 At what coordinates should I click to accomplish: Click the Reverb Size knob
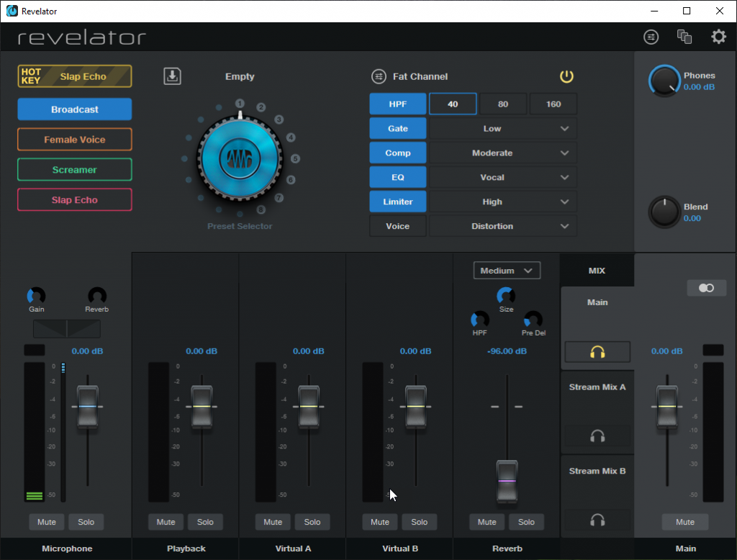pos(506,296)
